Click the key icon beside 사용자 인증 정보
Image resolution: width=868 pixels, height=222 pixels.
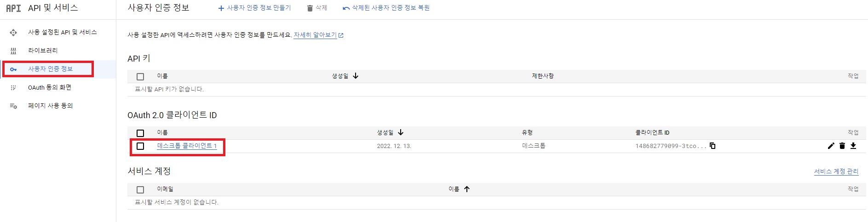[13, 69]
